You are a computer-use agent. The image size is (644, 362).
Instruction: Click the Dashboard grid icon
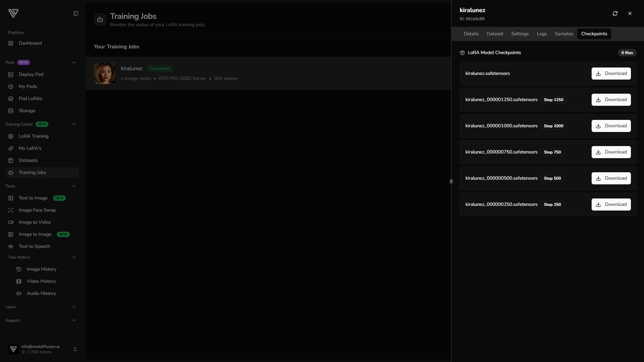tap(11, 43)
